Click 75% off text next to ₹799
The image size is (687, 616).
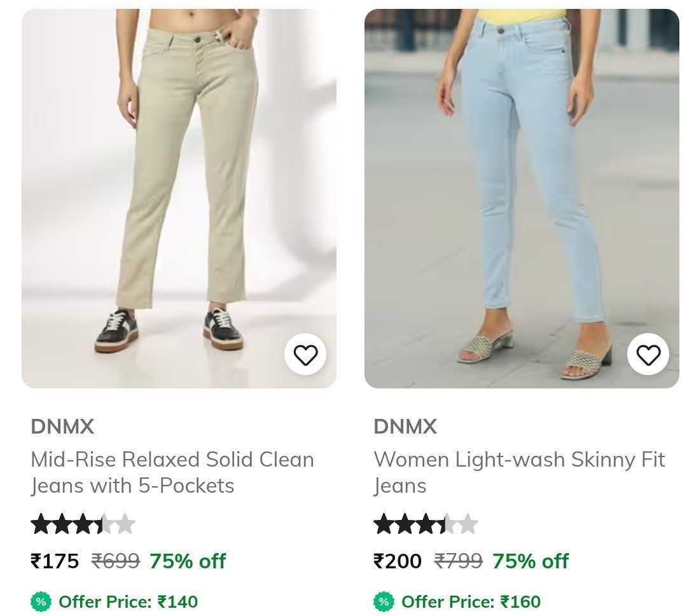[x=531, y=561]
